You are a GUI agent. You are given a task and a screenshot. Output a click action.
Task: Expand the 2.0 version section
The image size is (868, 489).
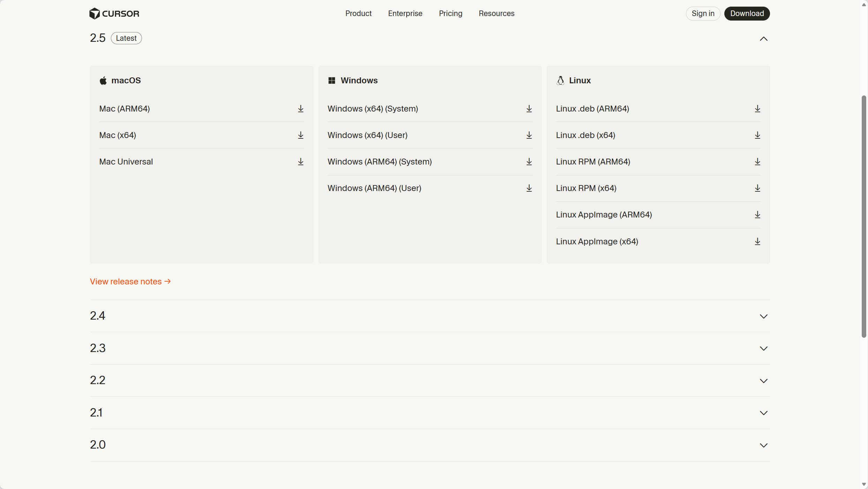tap(763, 445)
